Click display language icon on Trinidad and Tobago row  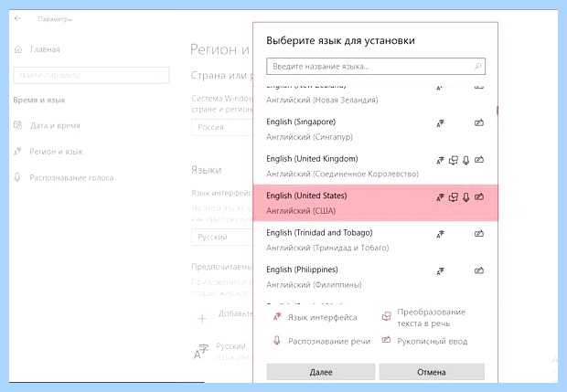coord(440,234)
